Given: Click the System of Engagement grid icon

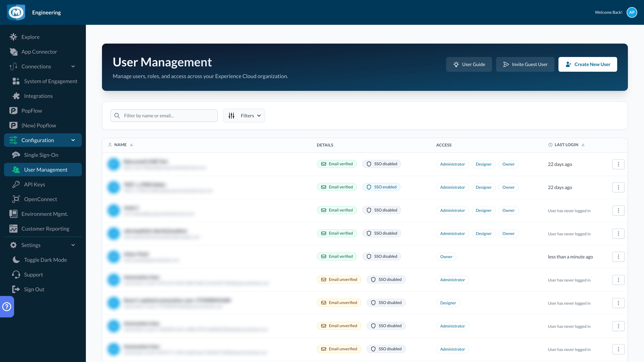Looking at the screenshot, I should (x=16, y=81).
